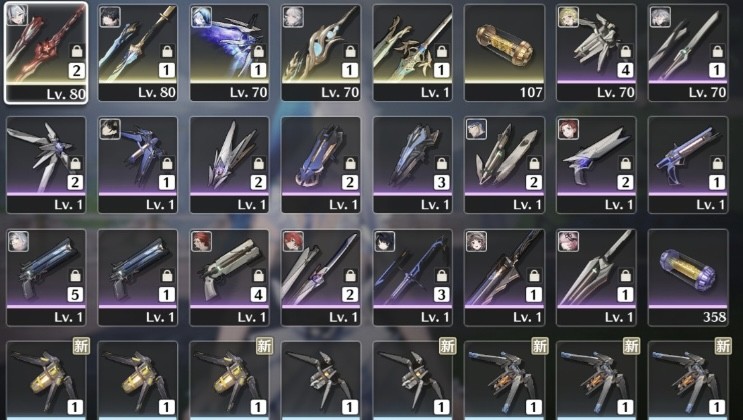Image resolution: width=743 pixels, height=420 pixels.
Task: Toggle the lock on the red Lv. 80 sword
Action: click(76, 51)
